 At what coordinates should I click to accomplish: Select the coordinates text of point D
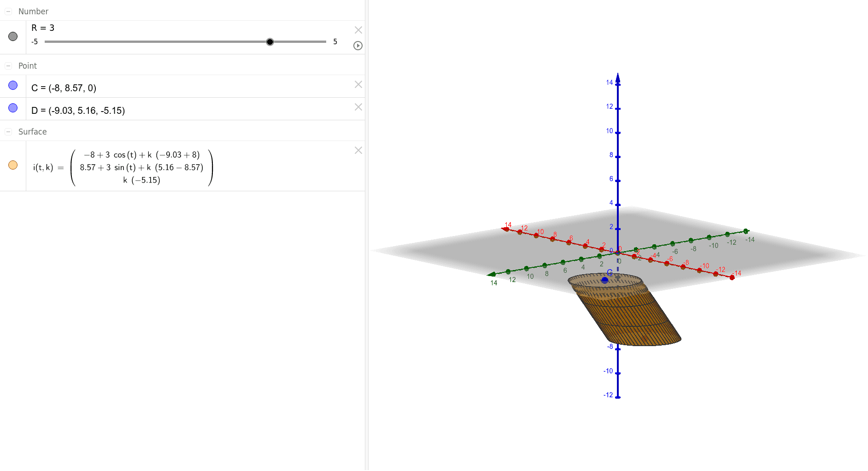coord(78,110)
